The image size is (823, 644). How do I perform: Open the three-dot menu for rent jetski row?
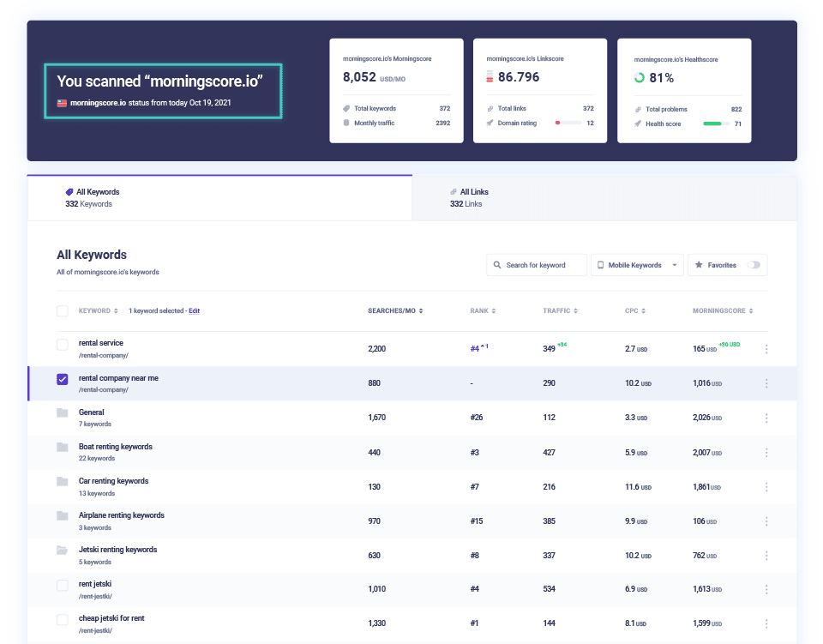(x=766, y=589)
